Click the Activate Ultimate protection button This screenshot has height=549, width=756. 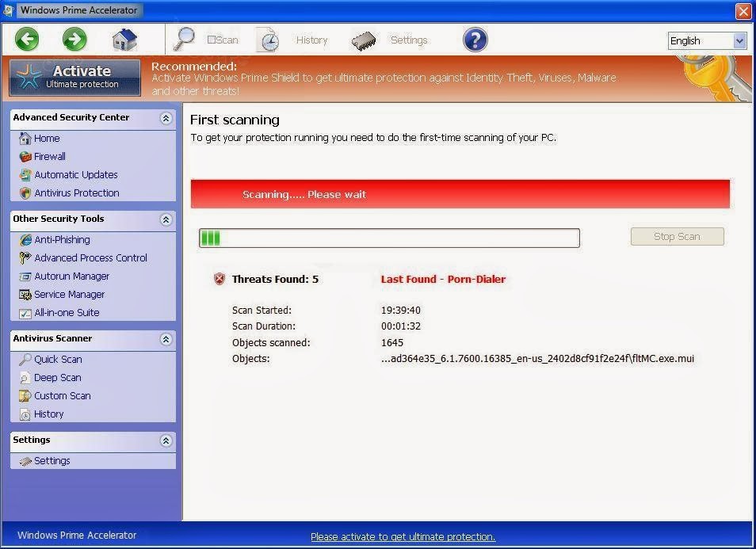74,78
